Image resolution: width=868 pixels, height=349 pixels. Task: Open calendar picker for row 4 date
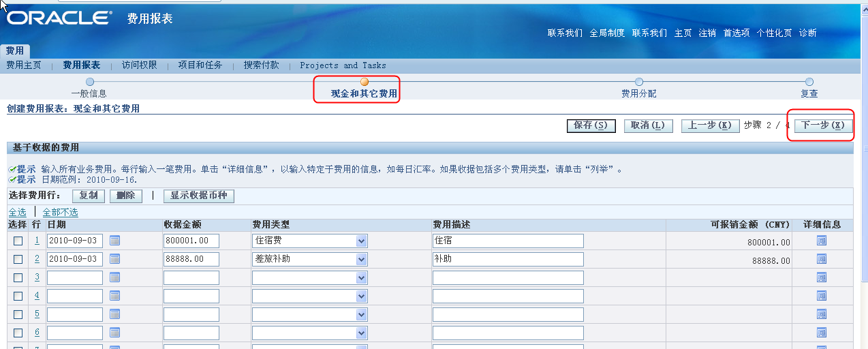point(114,296)
